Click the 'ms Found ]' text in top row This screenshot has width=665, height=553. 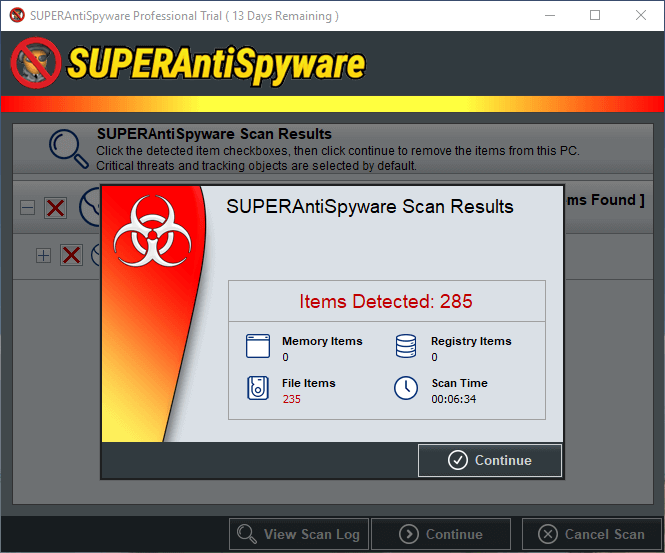[x=606, y=200]
